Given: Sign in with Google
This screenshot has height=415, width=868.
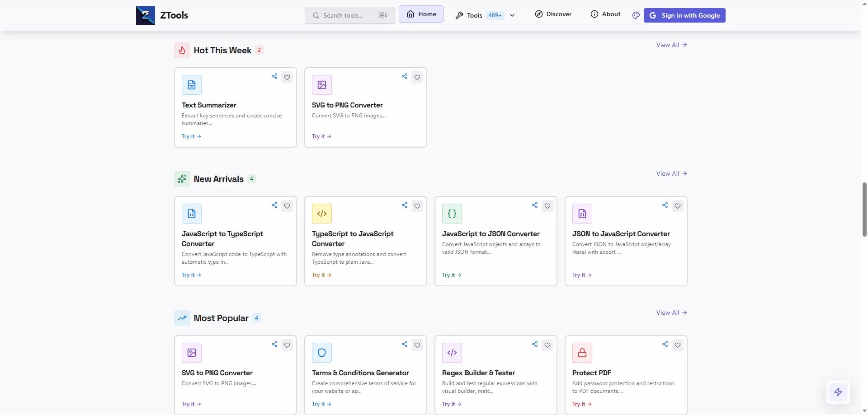Looking at the screenshot, I should [684, 15].
